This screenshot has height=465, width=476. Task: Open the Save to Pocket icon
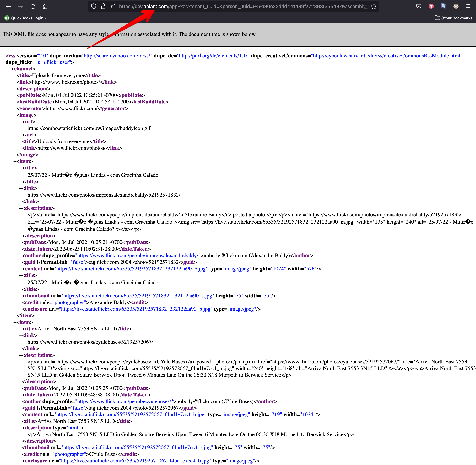419,6
